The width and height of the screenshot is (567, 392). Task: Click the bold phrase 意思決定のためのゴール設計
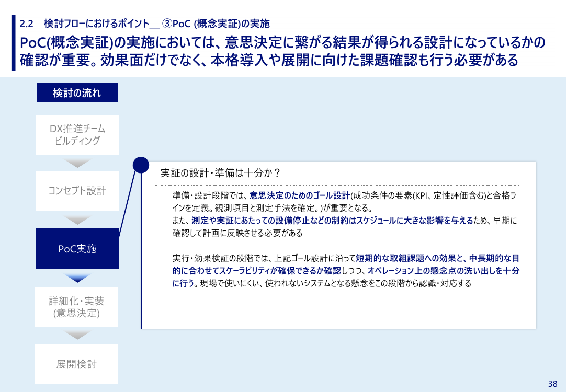pyautogui.click(x=300, y=195)
